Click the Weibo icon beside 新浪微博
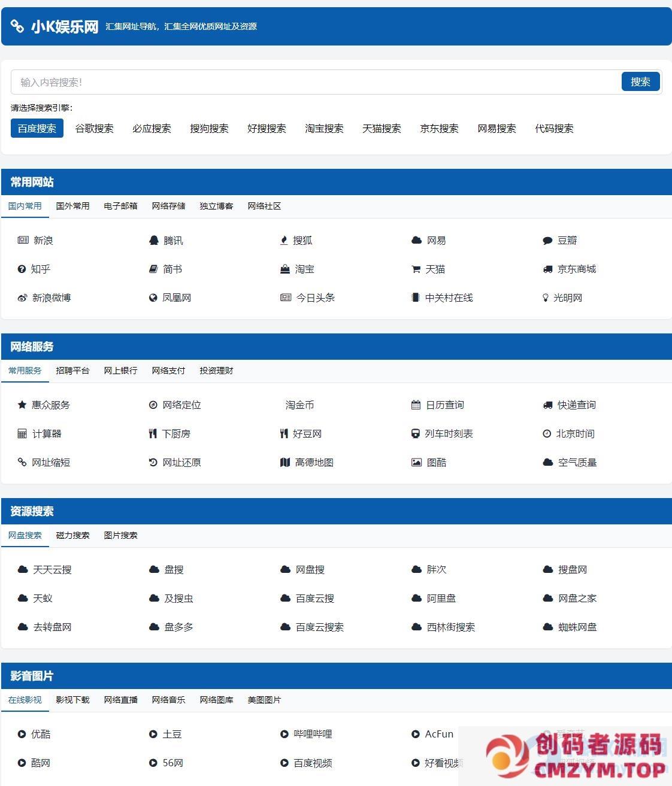 pyautogui.click(x=22, y=298)
